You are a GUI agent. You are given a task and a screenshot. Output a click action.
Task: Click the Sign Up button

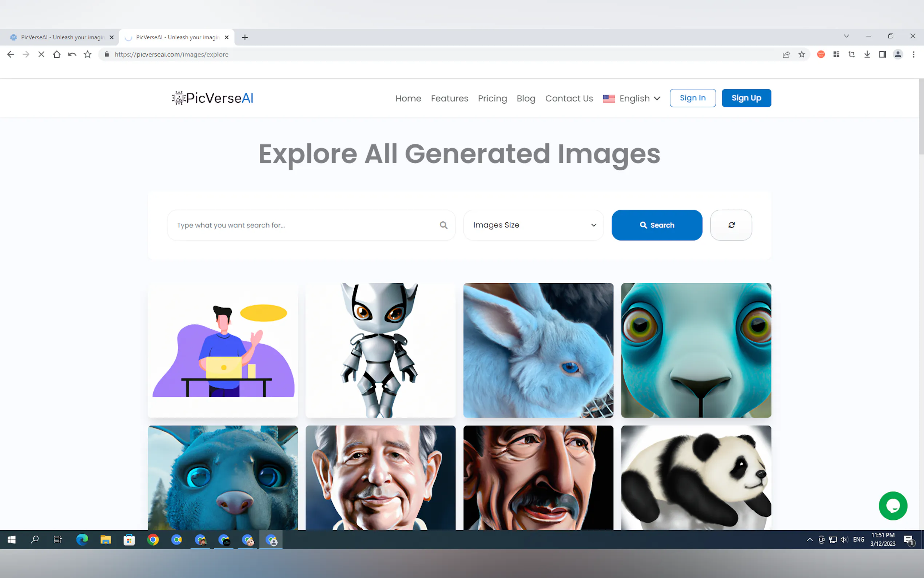click(746, 98)
